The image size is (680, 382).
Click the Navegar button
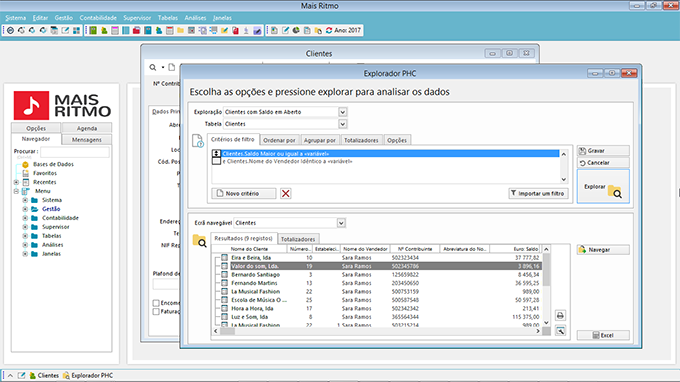[603, 250]
